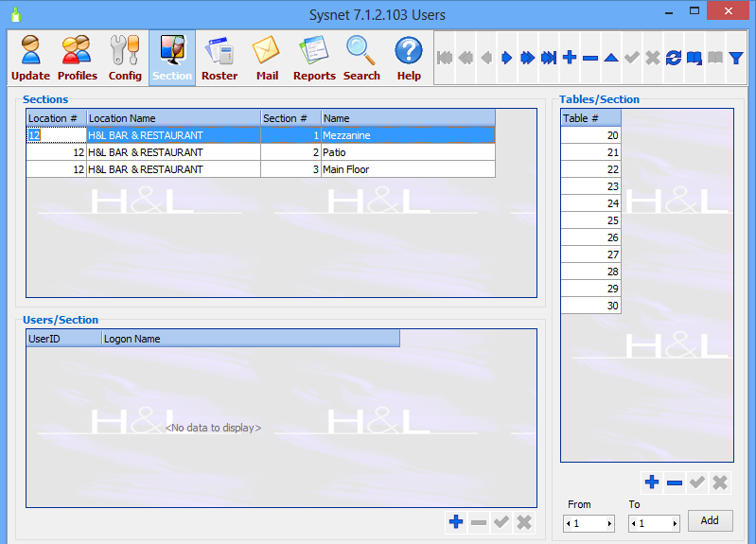The height and width of the screenshot is (544, 756).
Task: Remove user with Users/Section minus button
Action: [x=478, y=522]
